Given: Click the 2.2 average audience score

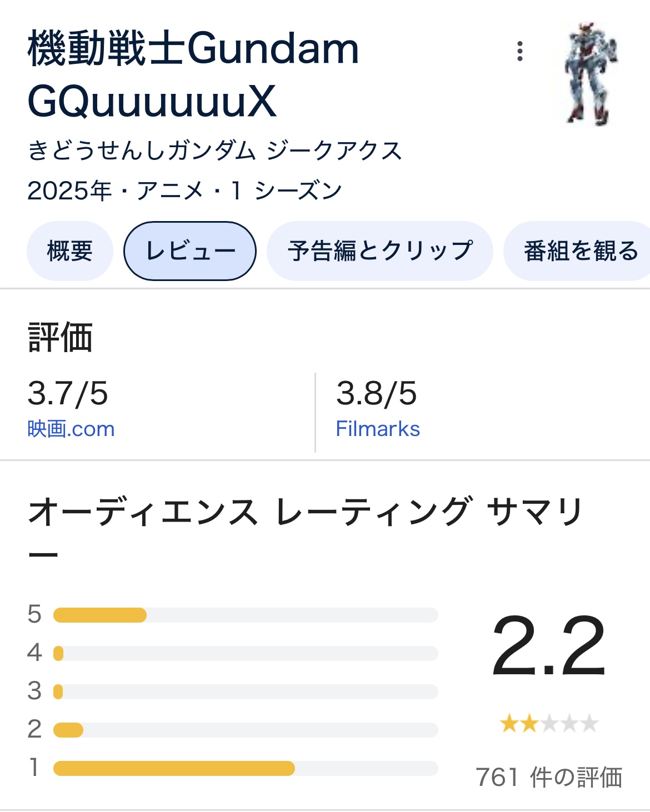Looking at the screenshot, I should pos(549,646).
